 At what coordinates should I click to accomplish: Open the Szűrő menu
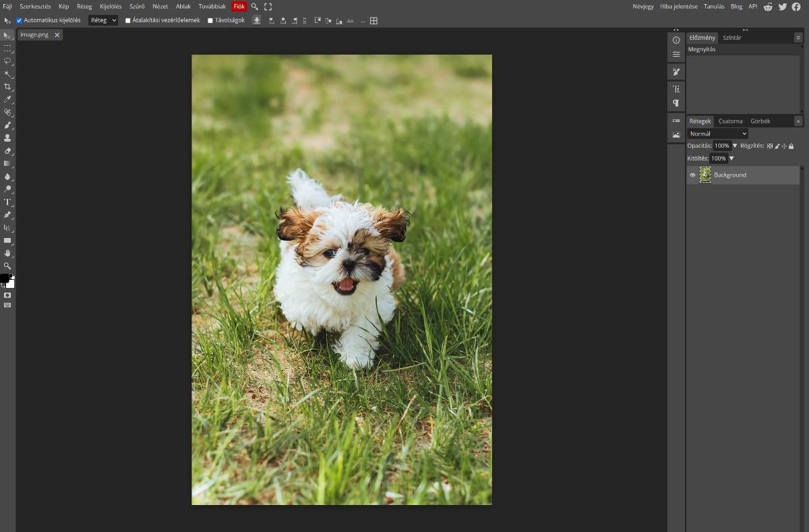click(137, 6)
